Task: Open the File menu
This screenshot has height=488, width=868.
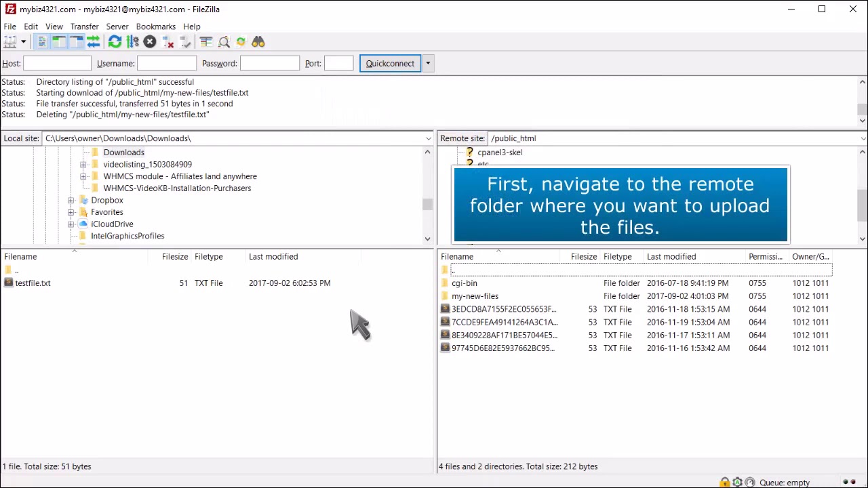Action: point(10,26)
